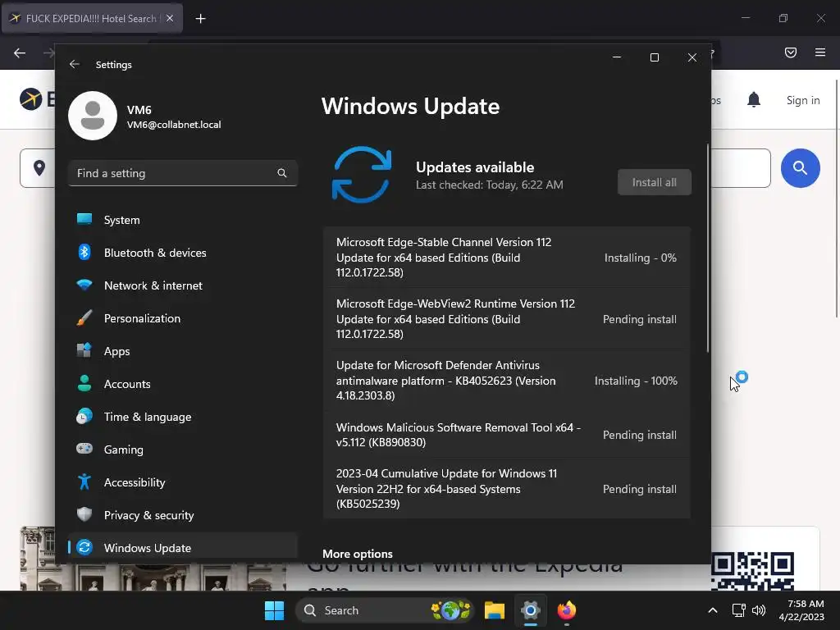The height and width of the screenshot is (630, 840).
Task: Click the 2023-04 Cumulative Update KB5025239 row
Action: click(x=507, y=489)
